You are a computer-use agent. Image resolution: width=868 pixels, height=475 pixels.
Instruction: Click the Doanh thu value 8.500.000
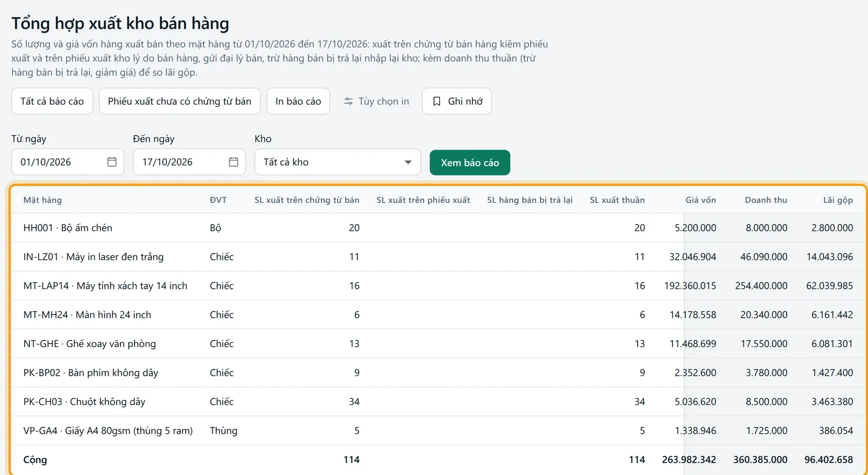[767, 402]
